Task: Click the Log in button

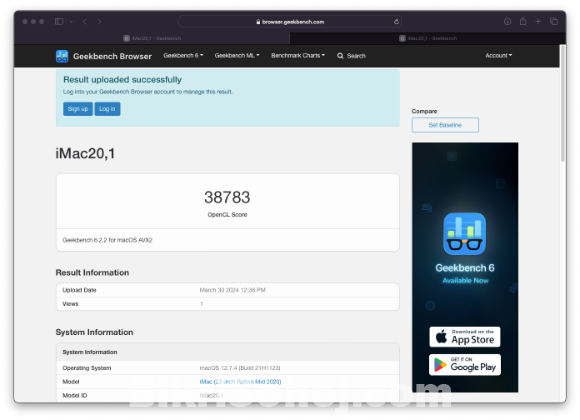Action: pos(107,109)
